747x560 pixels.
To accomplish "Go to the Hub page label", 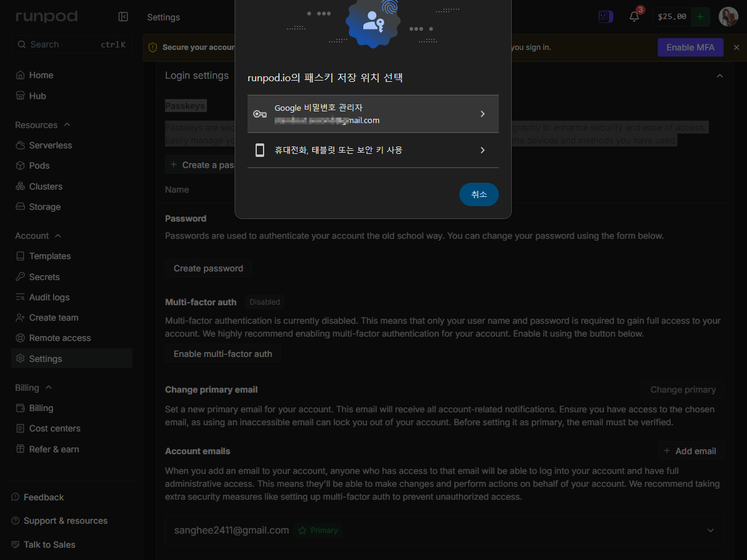I will tap(38, 96).
